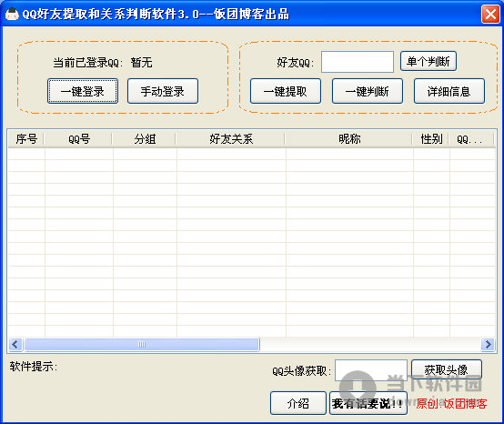Screen dimensions: 504x424
Task: Click the rice-ball app icon in the title bar
Action: pos(12,15)
